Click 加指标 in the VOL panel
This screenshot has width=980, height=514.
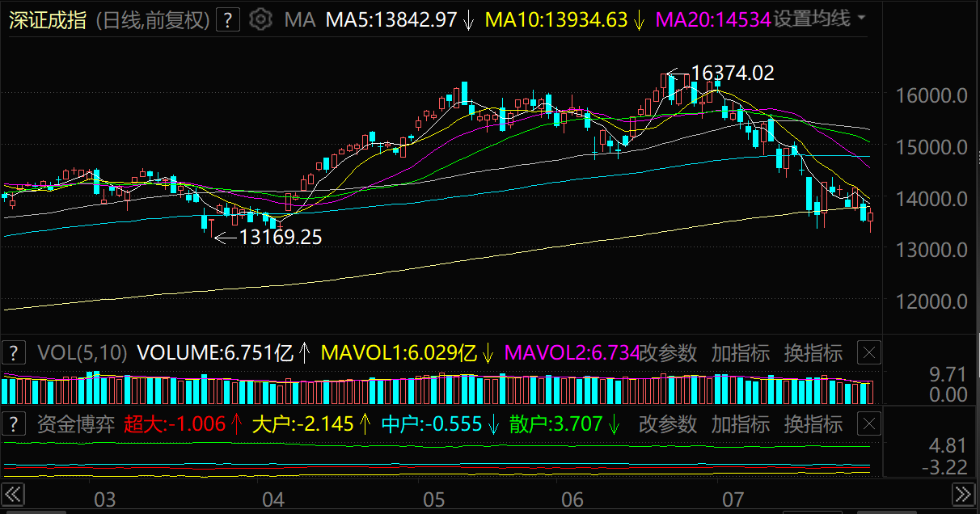point(740,353)
